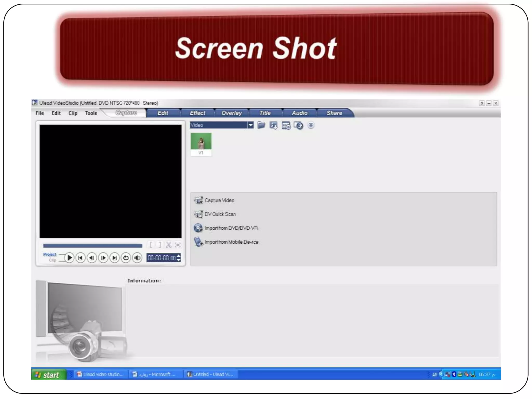This screenshot has height=399, width=532.
Task: Step to Next frame
Action: (x=103, y=258)
